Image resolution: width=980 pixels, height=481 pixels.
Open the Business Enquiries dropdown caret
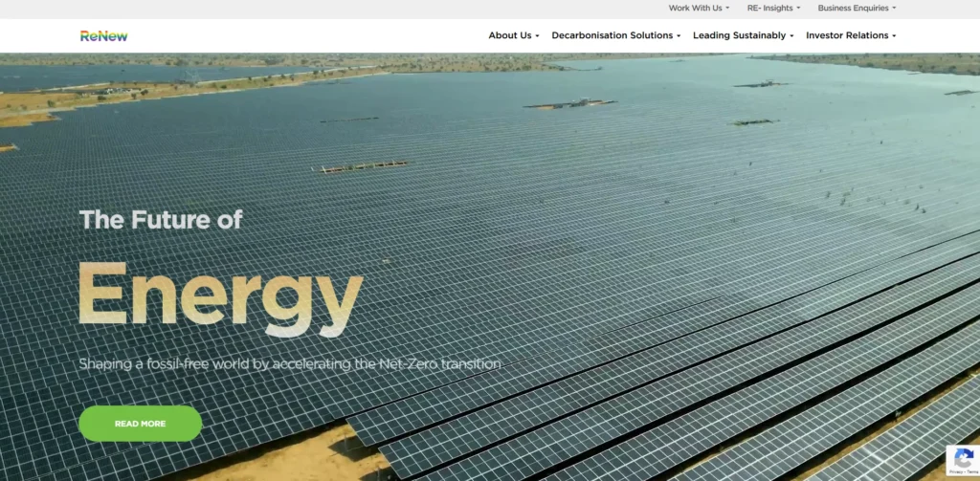coord(894,9)
